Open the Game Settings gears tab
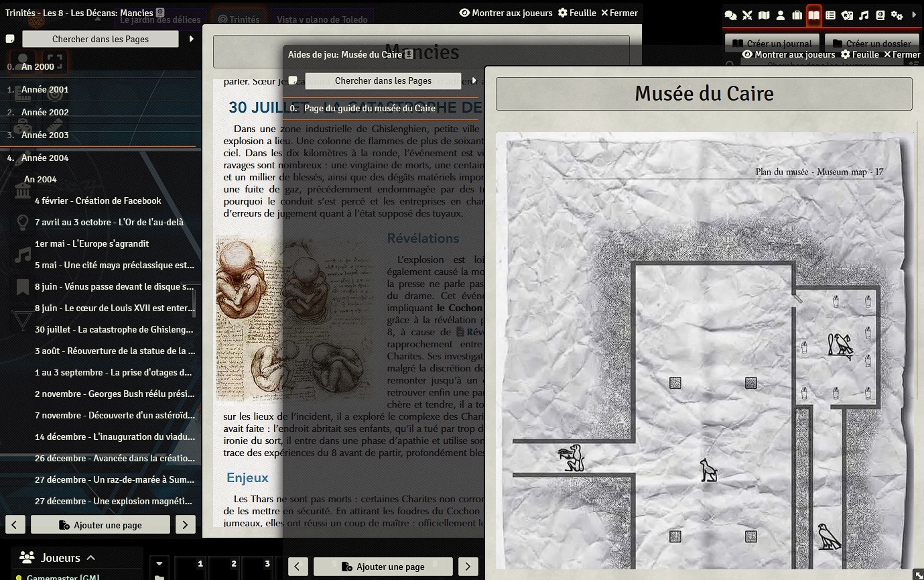 pos(897,15)
